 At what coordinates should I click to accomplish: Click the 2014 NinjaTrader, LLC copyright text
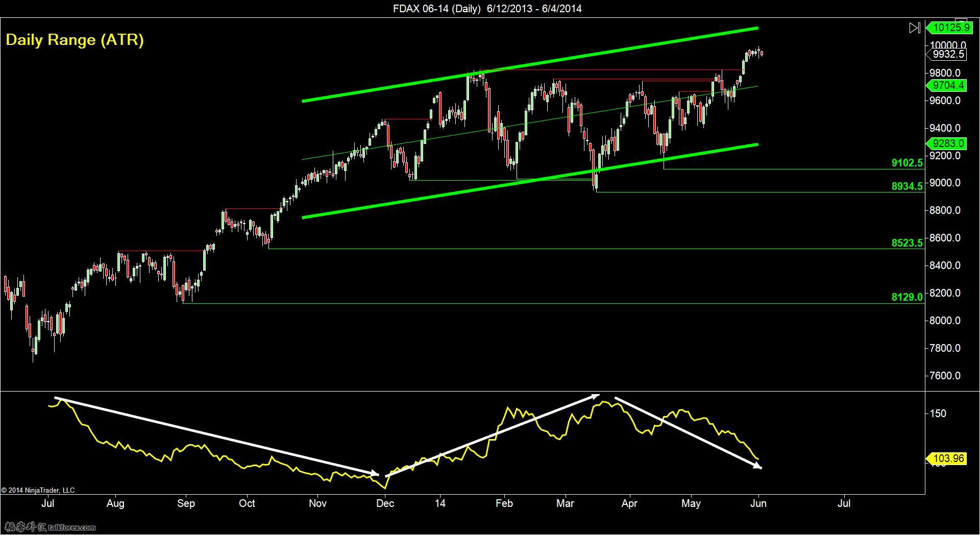coord(38,490)
